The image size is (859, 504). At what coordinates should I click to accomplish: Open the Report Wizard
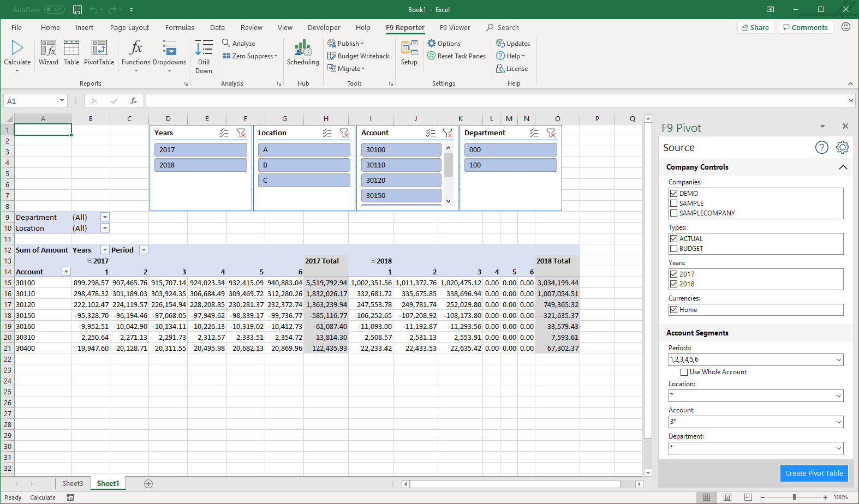49,52
